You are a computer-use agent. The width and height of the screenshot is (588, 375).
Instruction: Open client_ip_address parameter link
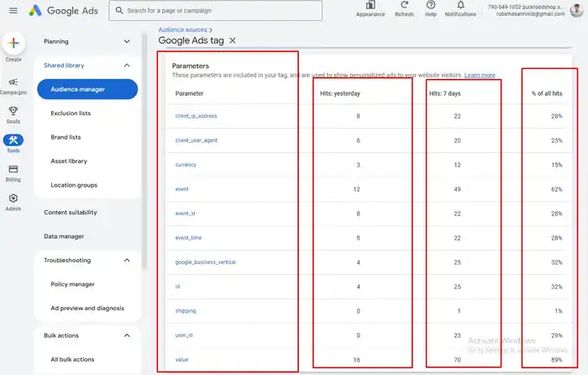(196, 116)
